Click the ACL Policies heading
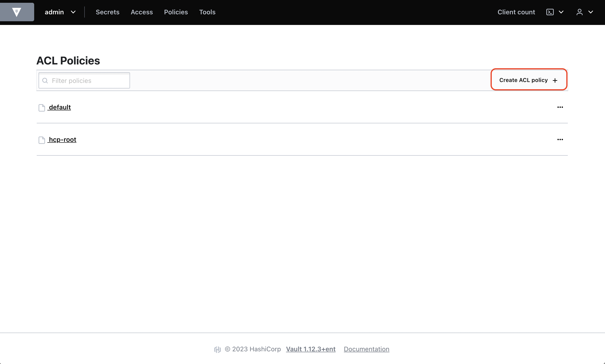The width and height of the screenshot is (605, 364). 68,61
